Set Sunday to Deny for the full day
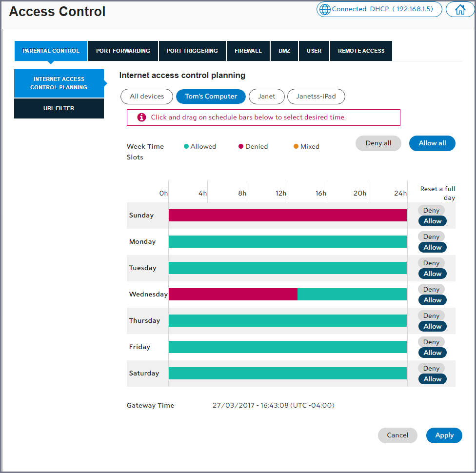The height and width of the screenshot is (473, 476). (x=431, y=210)
